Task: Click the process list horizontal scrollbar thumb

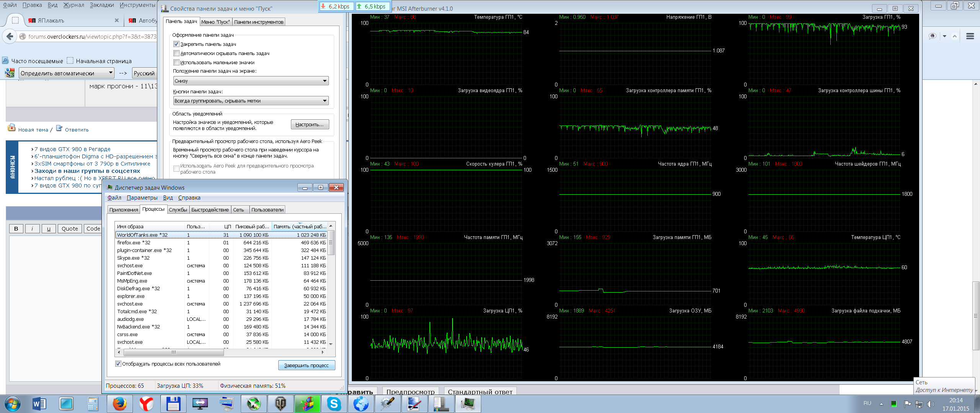Action: tap(173, 352)
